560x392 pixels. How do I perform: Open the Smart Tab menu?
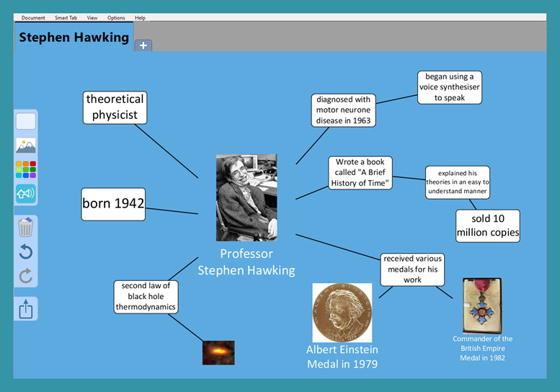pos(66,17)
